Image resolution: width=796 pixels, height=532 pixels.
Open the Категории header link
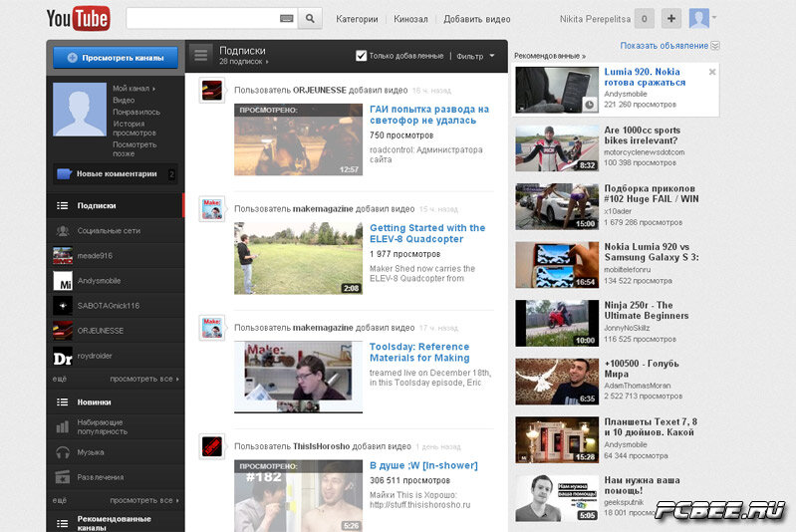click(x=357, y=19)
